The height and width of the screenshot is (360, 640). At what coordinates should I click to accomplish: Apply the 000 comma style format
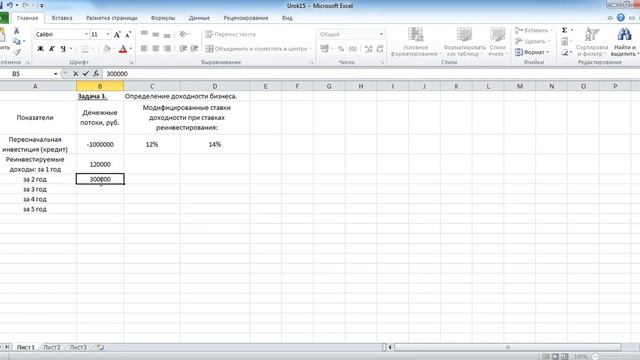(x=353, y=49)
